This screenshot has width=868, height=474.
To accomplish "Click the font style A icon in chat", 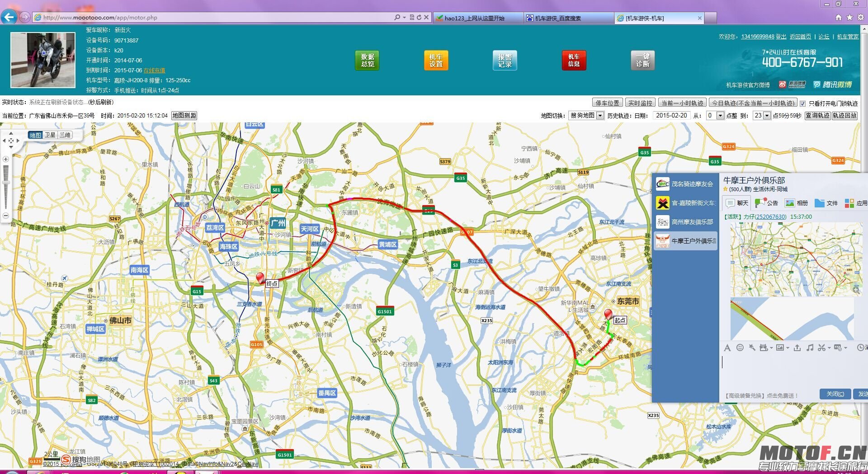I will click(x=727, y=347).
